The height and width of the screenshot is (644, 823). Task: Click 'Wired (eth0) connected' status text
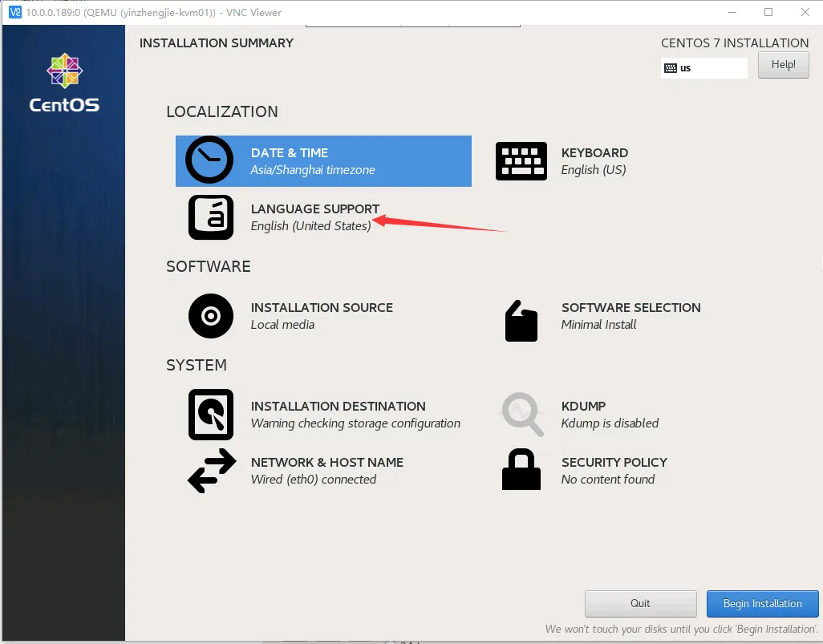click(314, 480)
